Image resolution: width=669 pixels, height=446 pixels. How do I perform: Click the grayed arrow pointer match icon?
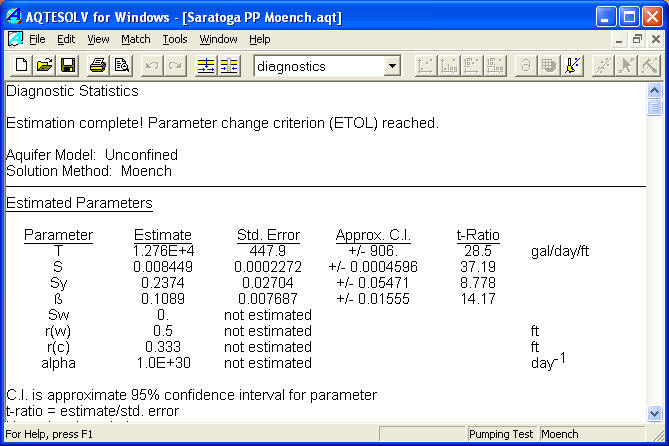click(x=626, y=66)
